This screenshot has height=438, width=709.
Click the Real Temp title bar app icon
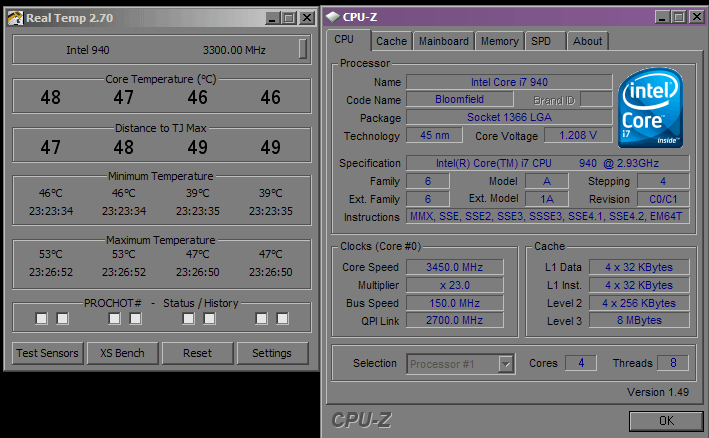point(15,18)
